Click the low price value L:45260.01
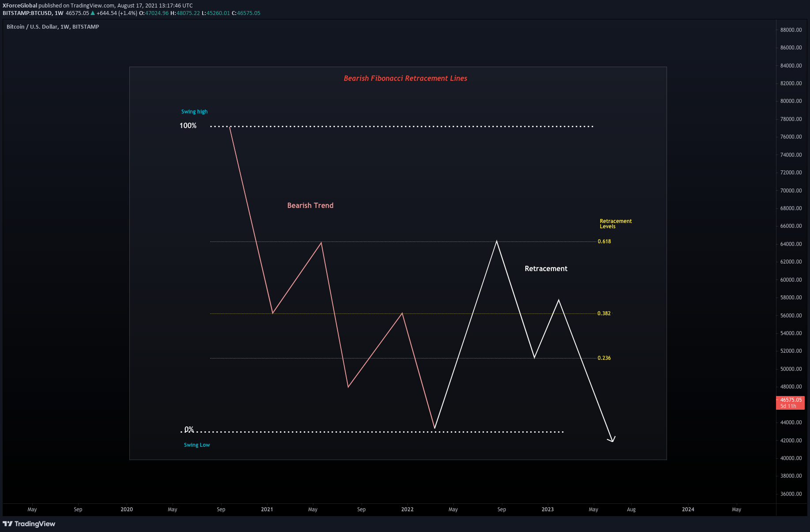The width and height of the screenshot is (810, 532). (216, 13)
